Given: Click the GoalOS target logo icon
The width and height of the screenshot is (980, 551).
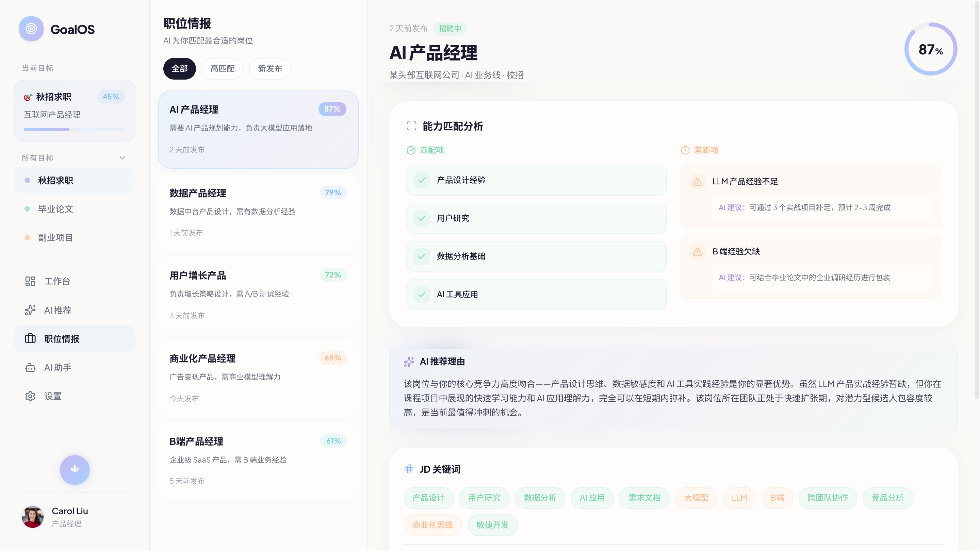Looking at the screenshot, I should coord(31,29).
